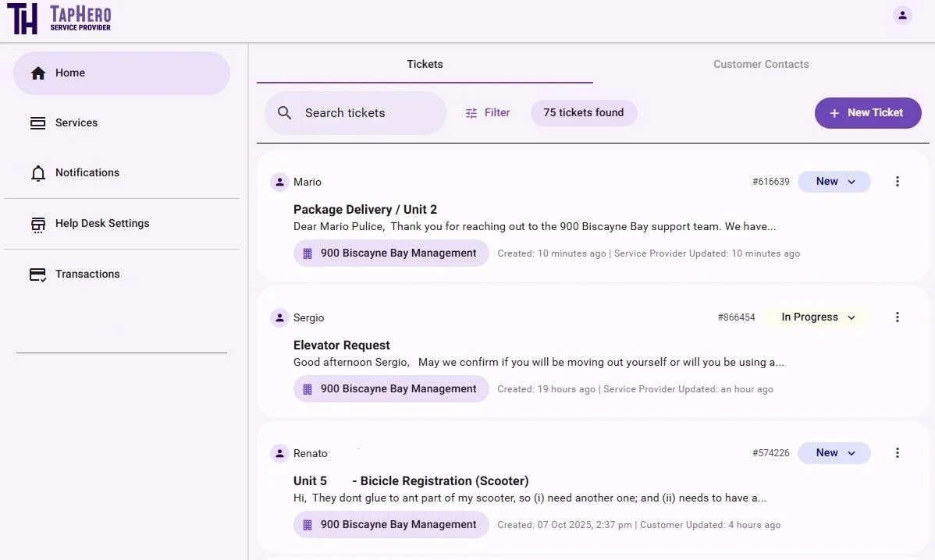The image size is (935, 560).
Task: Switch to the Customer Contacts tab
Action: (x=761, y=64)
